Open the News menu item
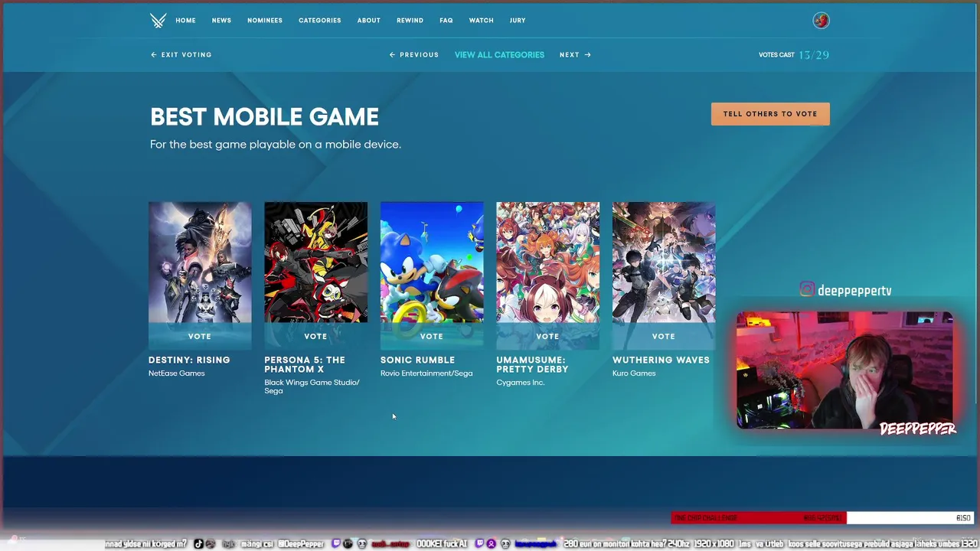Viewport: 980px width, 551px height. 221,21
